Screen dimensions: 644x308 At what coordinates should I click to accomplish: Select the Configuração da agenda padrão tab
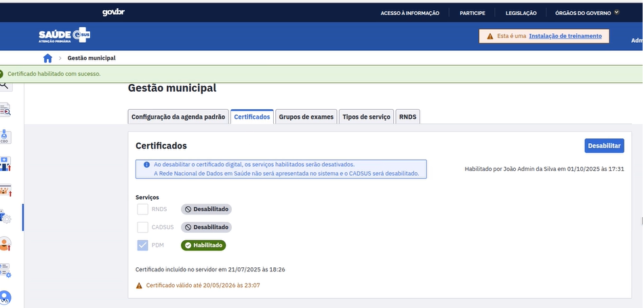pyautogui.click(x=178, y=117)
